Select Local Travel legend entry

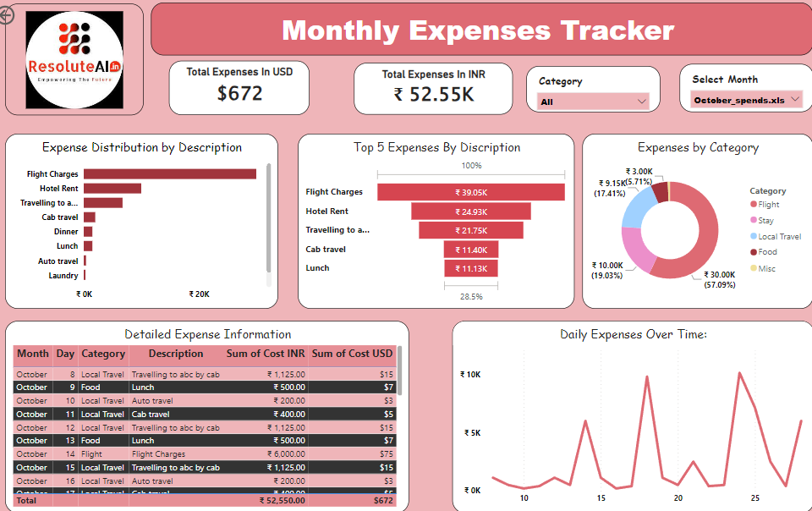click(778, 237)
